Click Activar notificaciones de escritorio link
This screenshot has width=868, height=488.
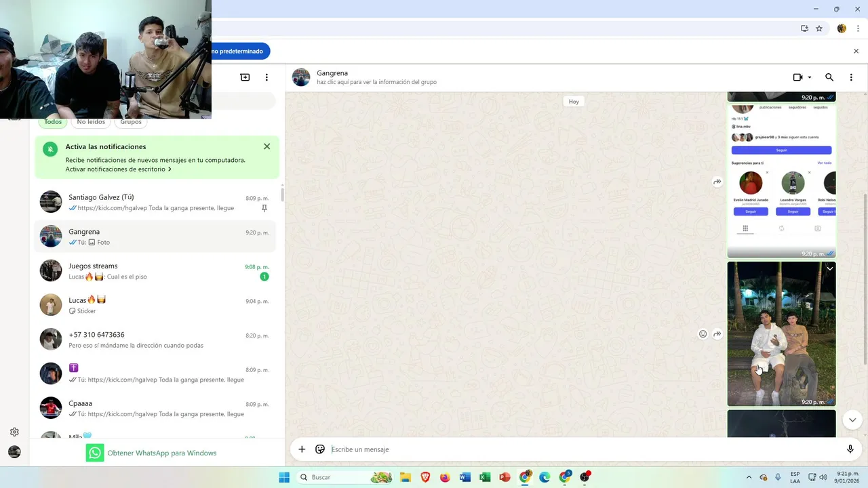coord(118,169)
